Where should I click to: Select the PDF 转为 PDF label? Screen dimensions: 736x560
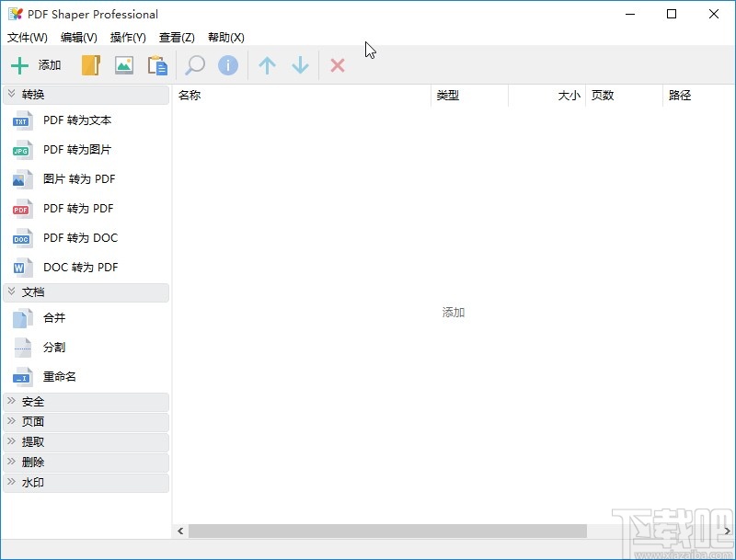click(x=78, y=209)
